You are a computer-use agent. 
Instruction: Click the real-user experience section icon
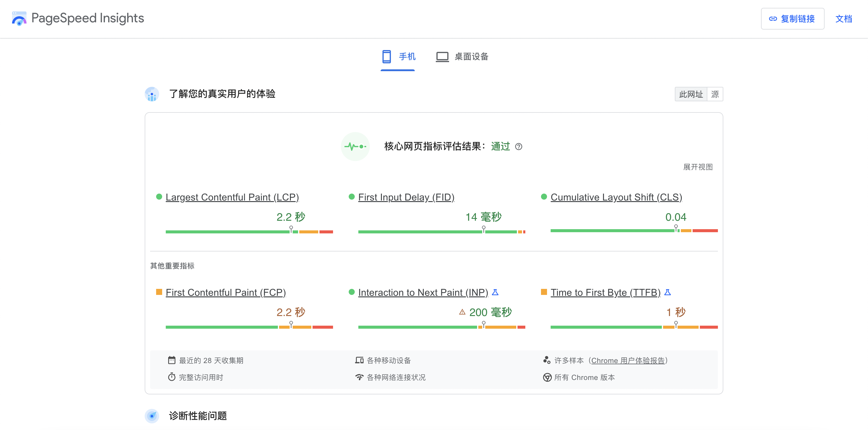point(152,94)
